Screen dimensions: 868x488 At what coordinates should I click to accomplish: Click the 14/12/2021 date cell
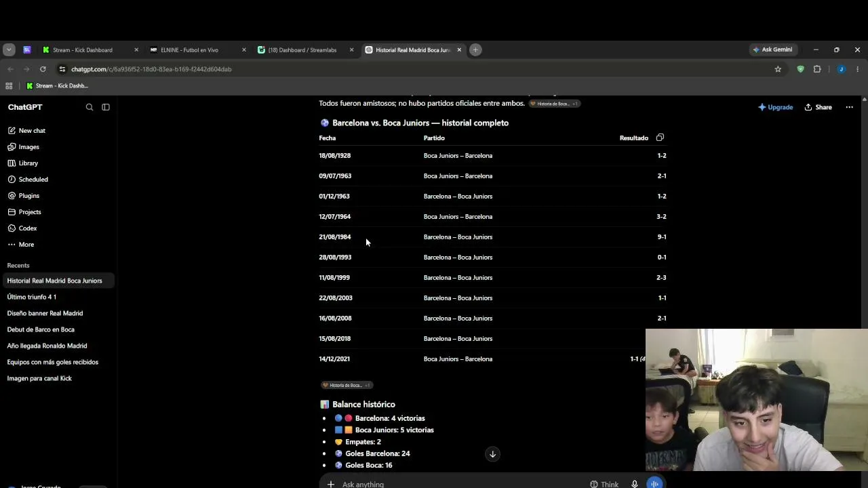click(334, 359)
